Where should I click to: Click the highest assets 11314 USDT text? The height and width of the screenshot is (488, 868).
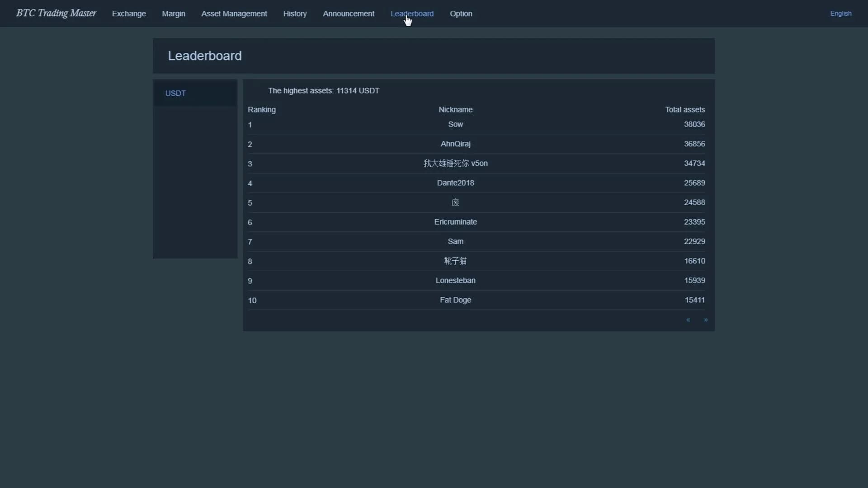click(x=324, y=90)
